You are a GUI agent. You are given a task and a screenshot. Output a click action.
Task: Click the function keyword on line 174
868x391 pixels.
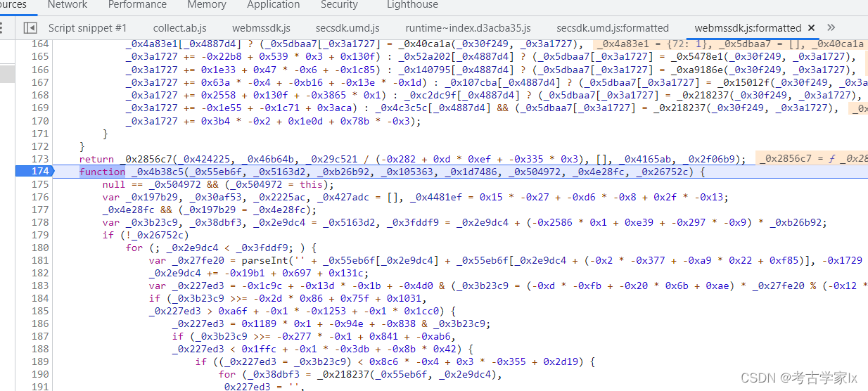pyautogui.click(x=102, y=172)
